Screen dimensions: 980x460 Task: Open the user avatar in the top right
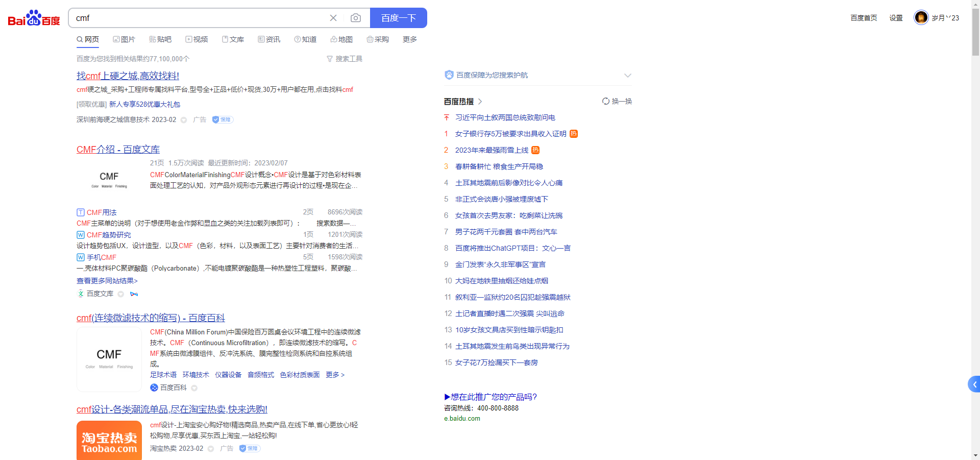[x=921, y=17]
